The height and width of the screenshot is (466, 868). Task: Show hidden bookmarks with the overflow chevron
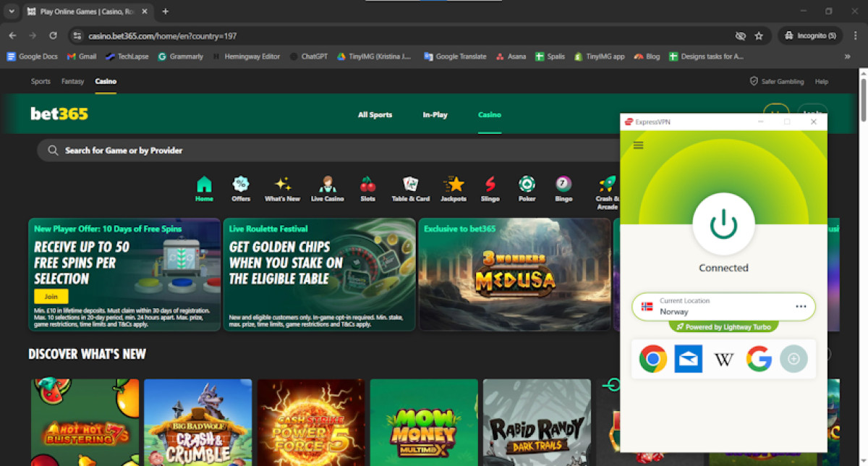coord(847,56)
